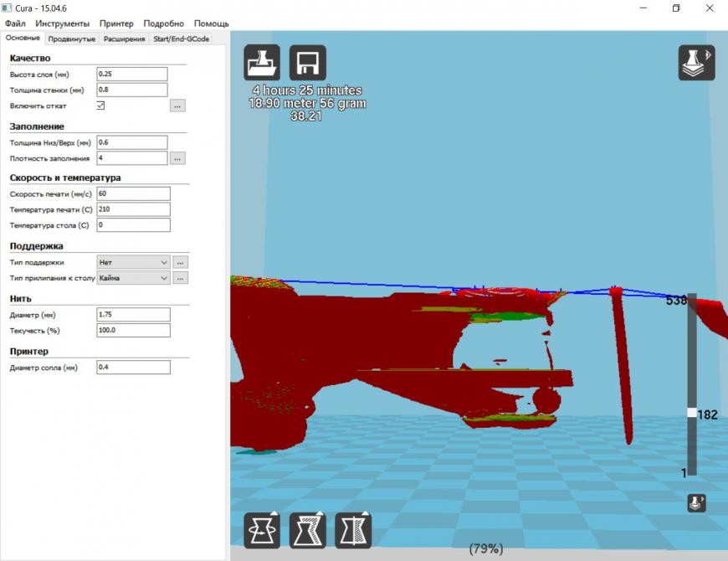Click the Заполнение section heading
Screen dimensions: 728x561
(37, 126)
